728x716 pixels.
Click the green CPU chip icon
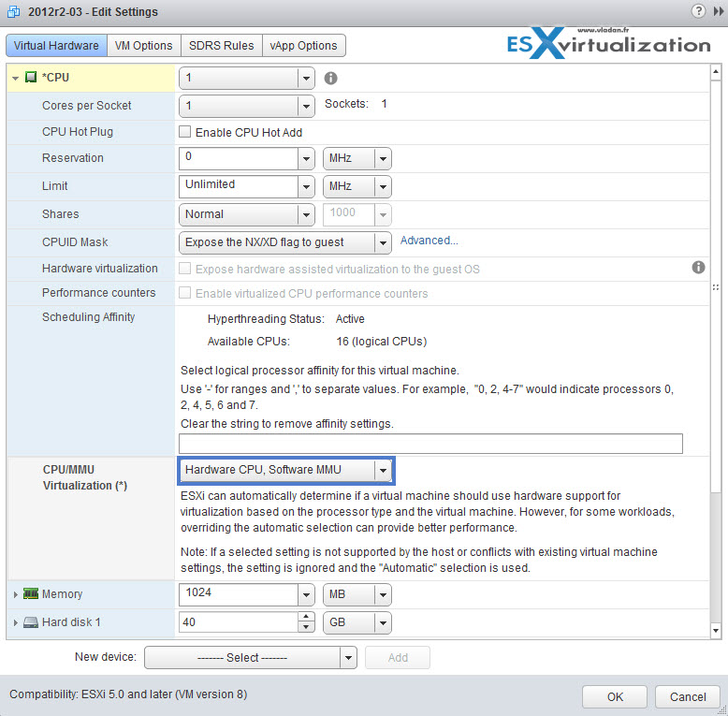tap(31, 77)
